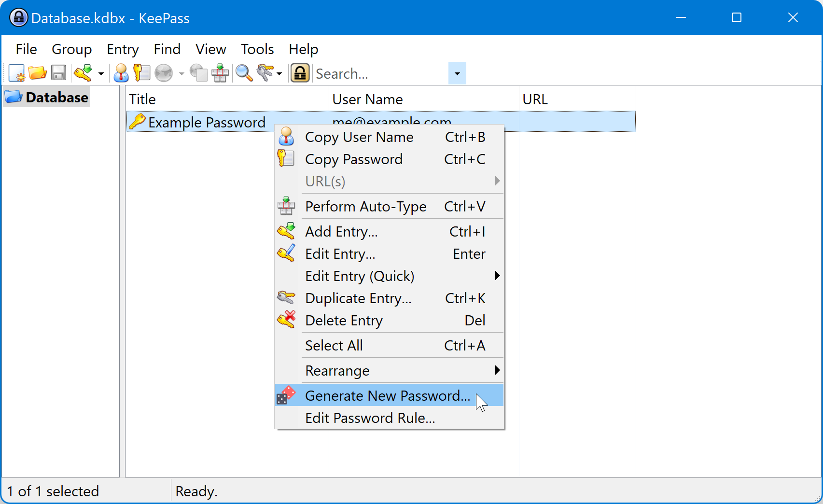Image resolution: width=823 pixels, height=504 pixels.
Task: Open the Open URL toolbar dropdown arrow
Action: coord(181,74)
